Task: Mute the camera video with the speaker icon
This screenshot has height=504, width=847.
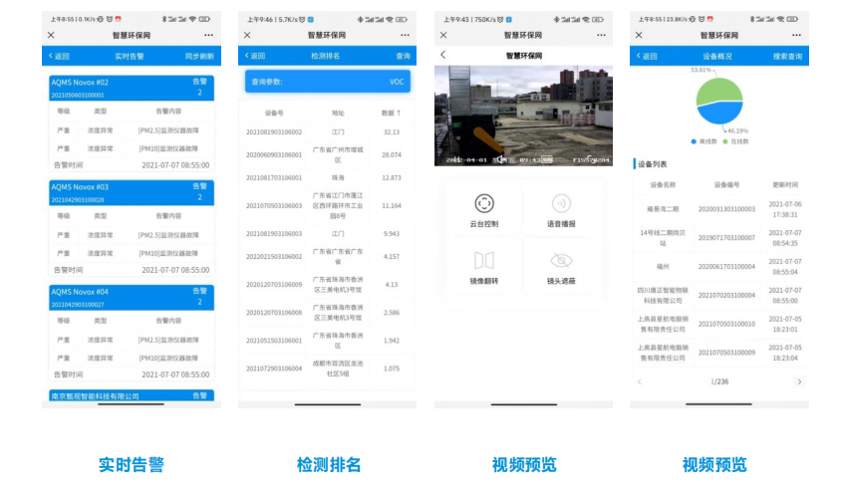Action: [502, 159]
